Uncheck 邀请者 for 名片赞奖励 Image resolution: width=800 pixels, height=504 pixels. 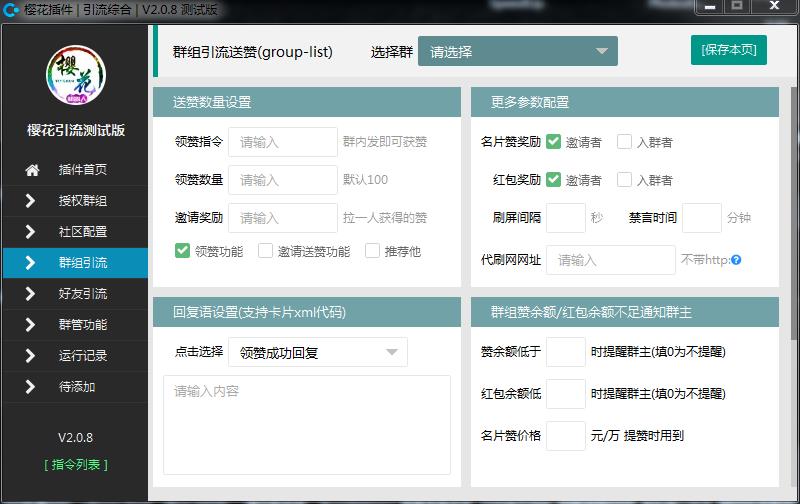pyautogui.click(x=553, y=142)
